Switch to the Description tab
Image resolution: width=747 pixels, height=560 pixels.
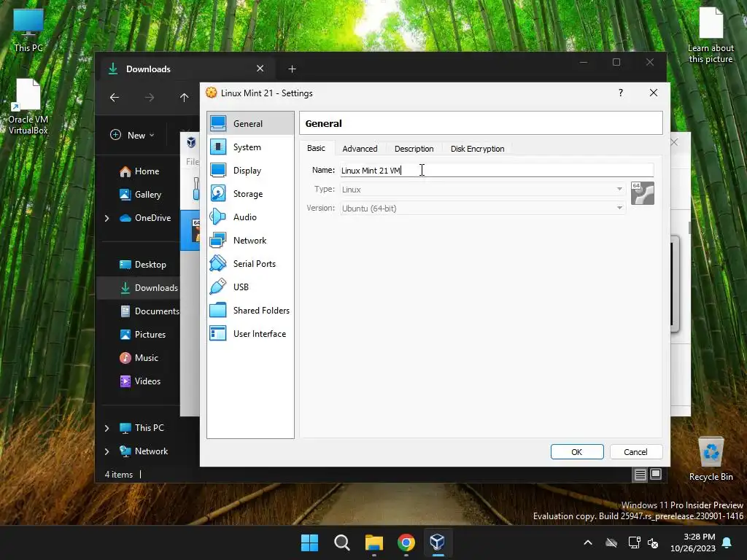[414, 149]
